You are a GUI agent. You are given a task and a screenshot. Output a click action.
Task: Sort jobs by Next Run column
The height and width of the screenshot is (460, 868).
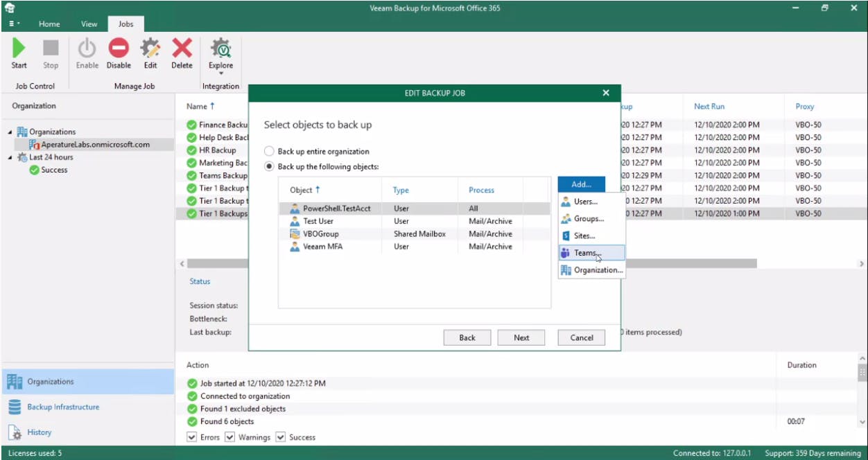click(x=709, y=107)
